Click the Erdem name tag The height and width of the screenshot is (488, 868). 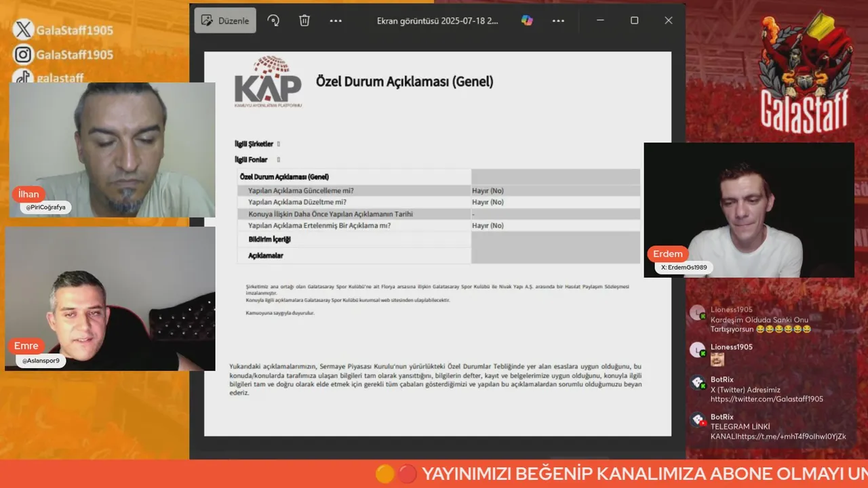[x=668, y=254]
